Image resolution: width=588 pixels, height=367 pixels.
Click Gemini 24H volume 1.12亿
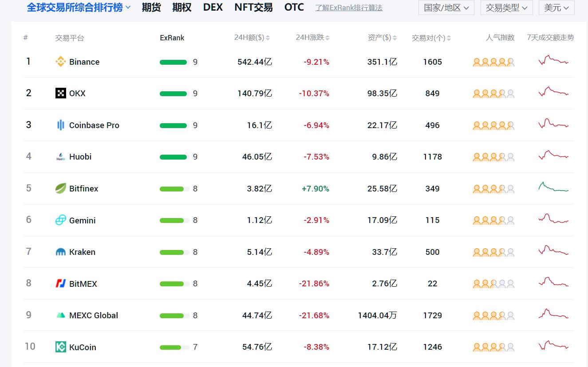coord(260,220)
